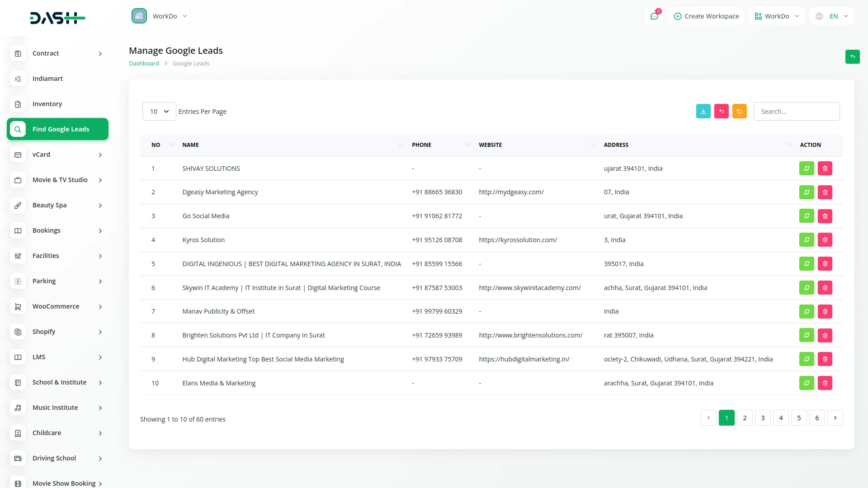Viewport: 868px width, 488px height.
Task: Toggle sorting for the PHONE column
Action: pyautogui.click(x=467, y=145)
